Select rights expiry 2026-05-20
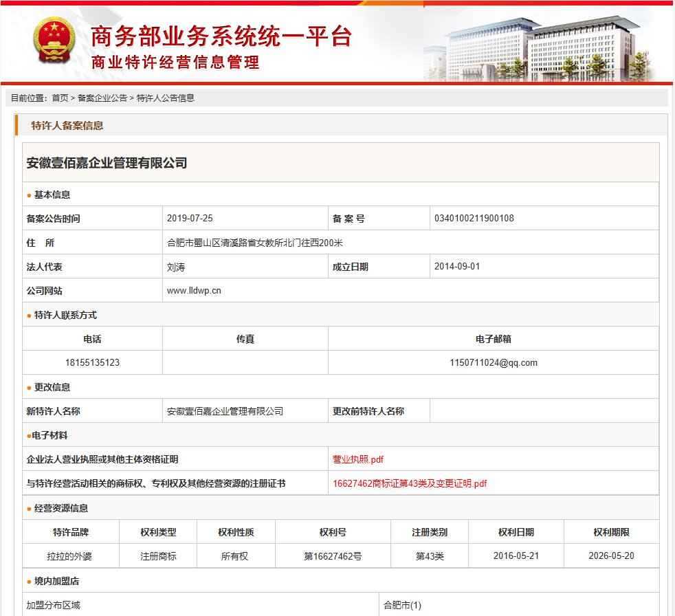 (x=611, y=555)
